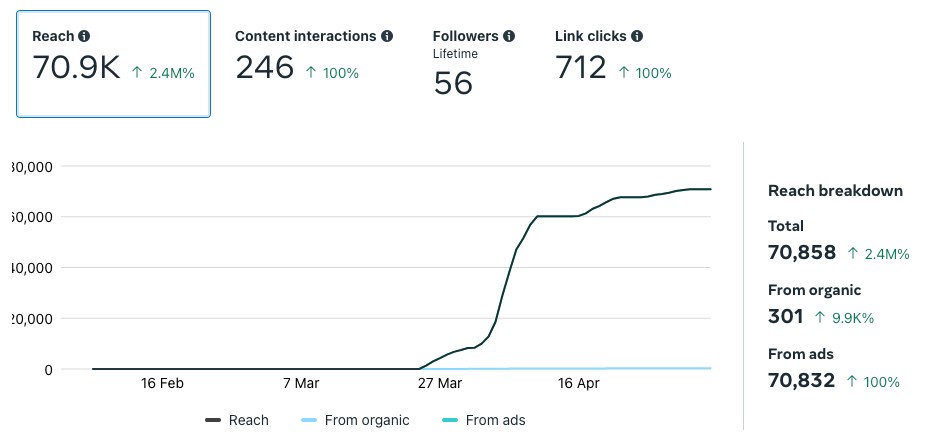Click the Link clicks info icon
Screen dimensions: 936x434
click(x=637, y=36)
